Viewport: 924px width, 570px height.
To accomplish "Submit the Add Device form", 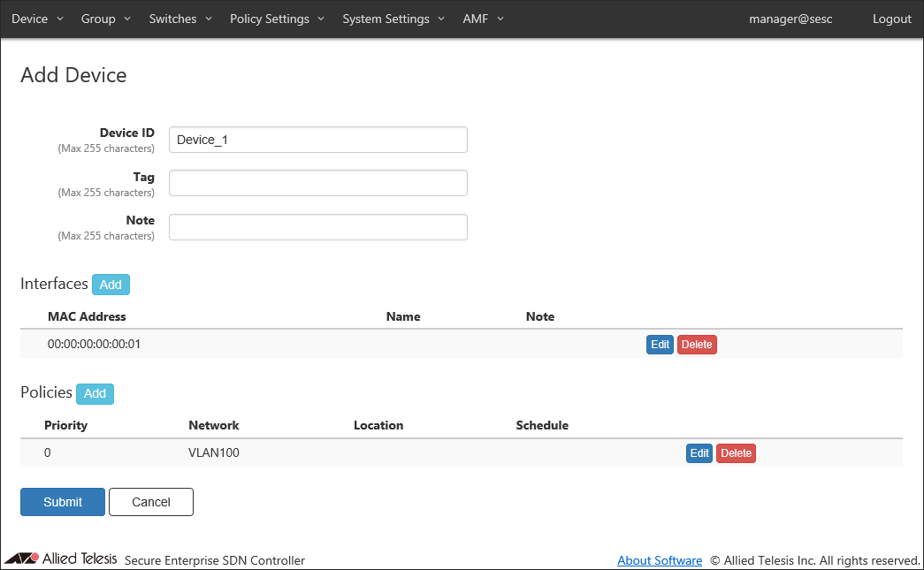I will pyautogui.click(x=63, y=502).
